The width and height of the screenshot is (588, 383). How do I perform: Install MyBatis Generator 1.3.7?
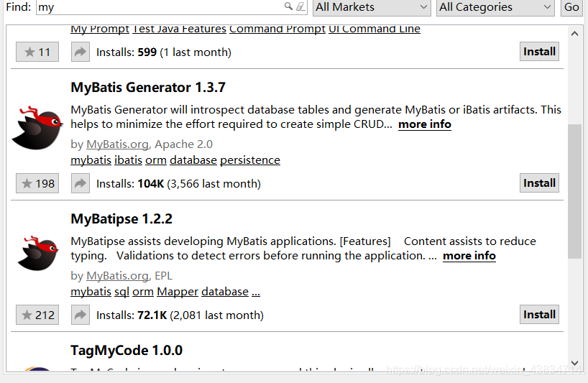coord(539,183)
